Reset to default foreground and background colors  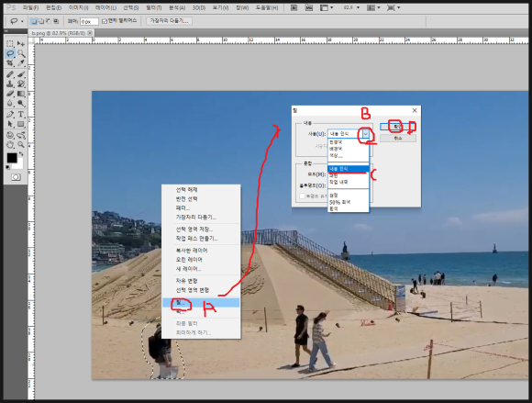[8, 167]
